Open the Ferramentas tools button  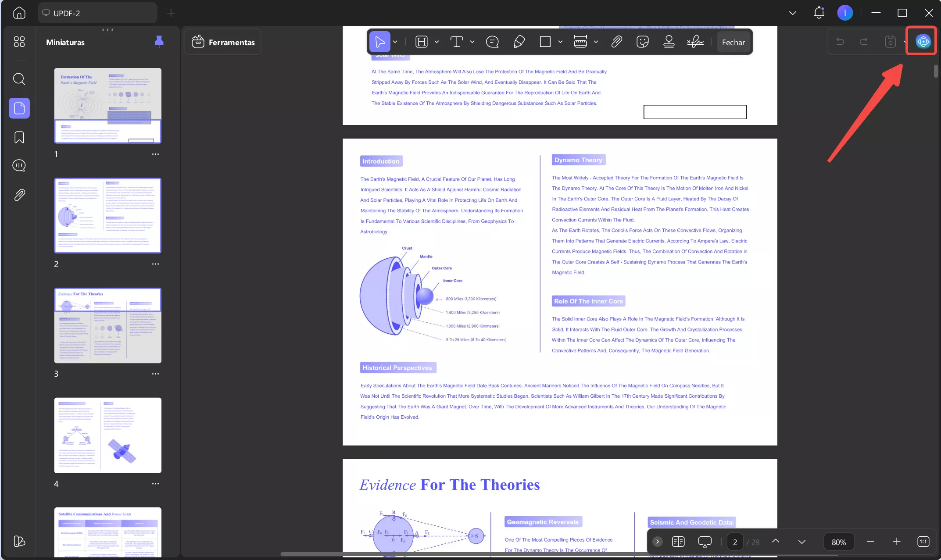[223, 42]
